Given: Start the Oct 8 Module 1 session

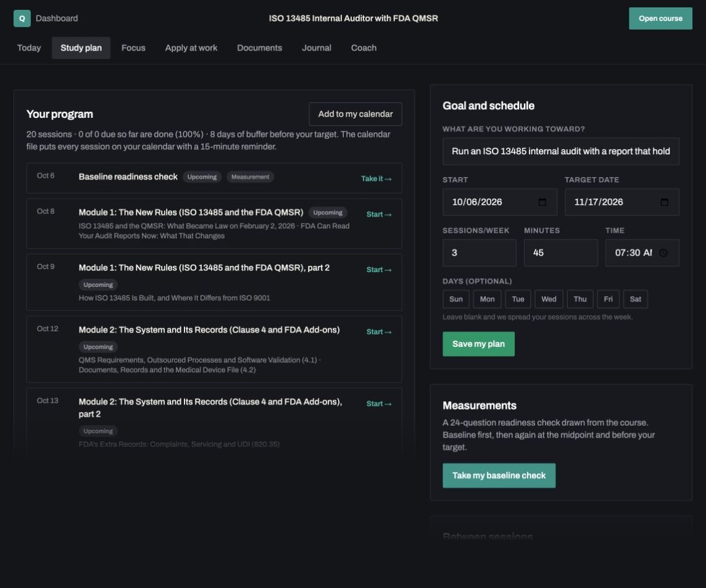Looking at the screenshot, I should coord(379,214).
